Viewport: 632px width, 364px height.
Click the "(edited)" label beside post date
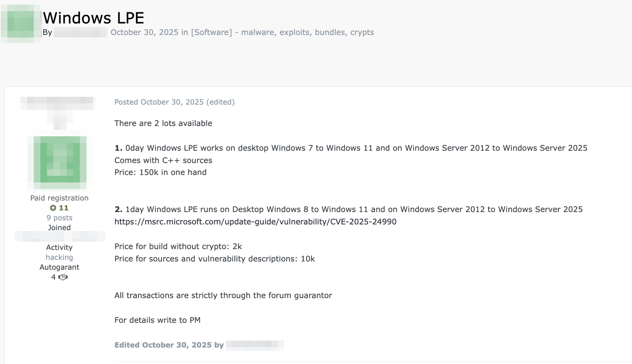[x=220, y=102]
